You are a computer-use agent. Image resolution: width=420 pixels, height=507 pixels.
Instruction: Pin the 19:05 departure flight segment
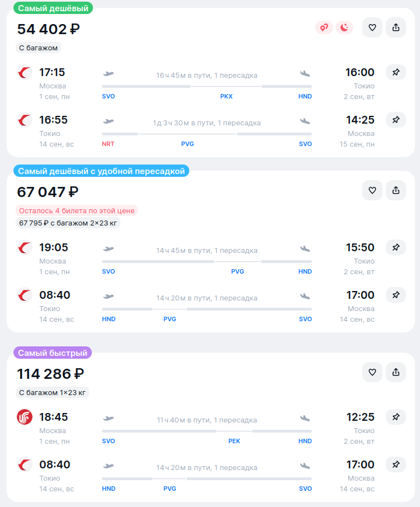click(396, 247)
